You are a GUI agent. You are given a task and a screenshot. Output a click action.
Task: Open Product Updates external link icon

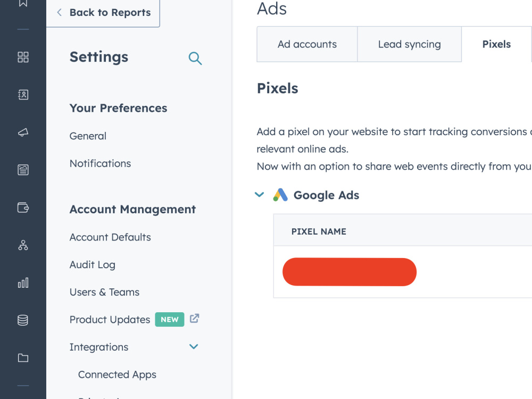tap(194, 319)
